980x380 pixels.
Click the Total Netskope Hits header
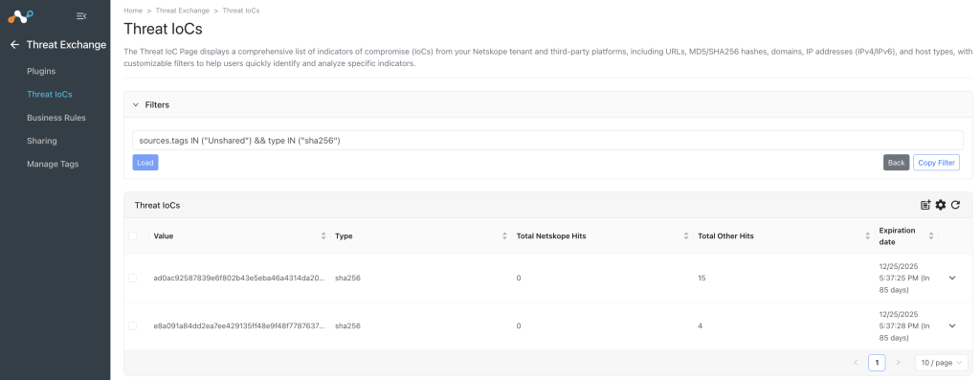pyautogui.click(x=551, y=236)
